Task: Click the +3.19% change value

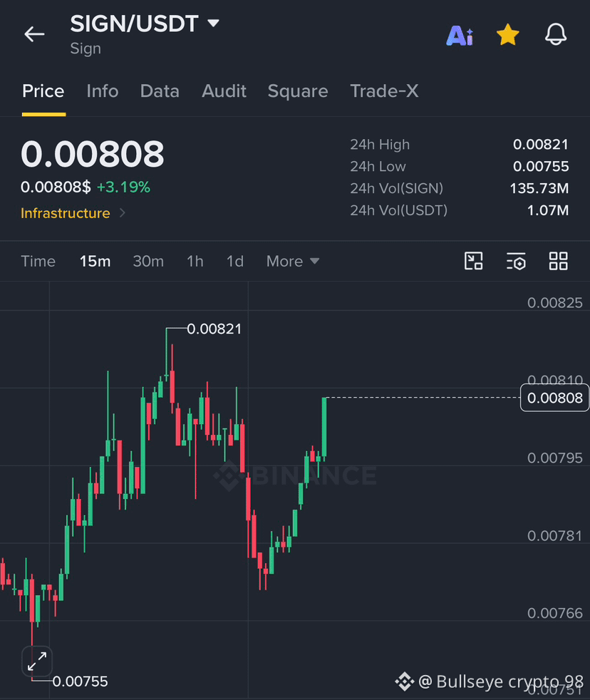Action: (123, 187)
